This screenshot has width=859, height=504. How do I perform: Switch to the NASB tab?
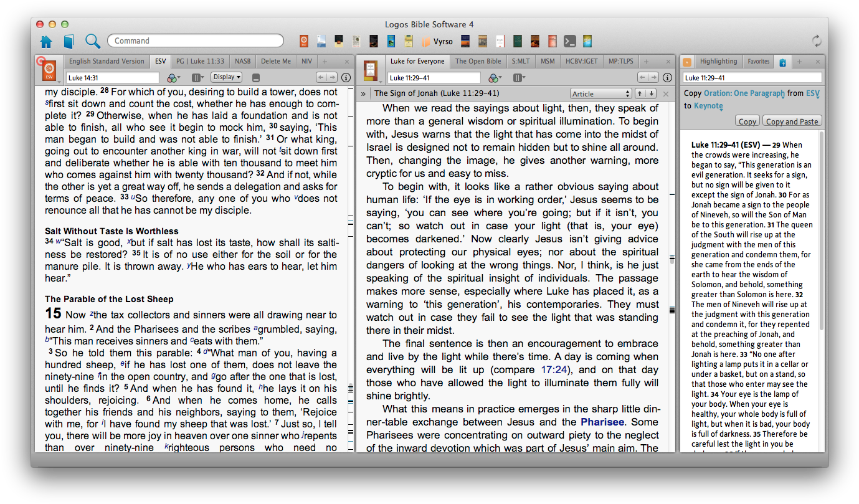pos(242,61)
